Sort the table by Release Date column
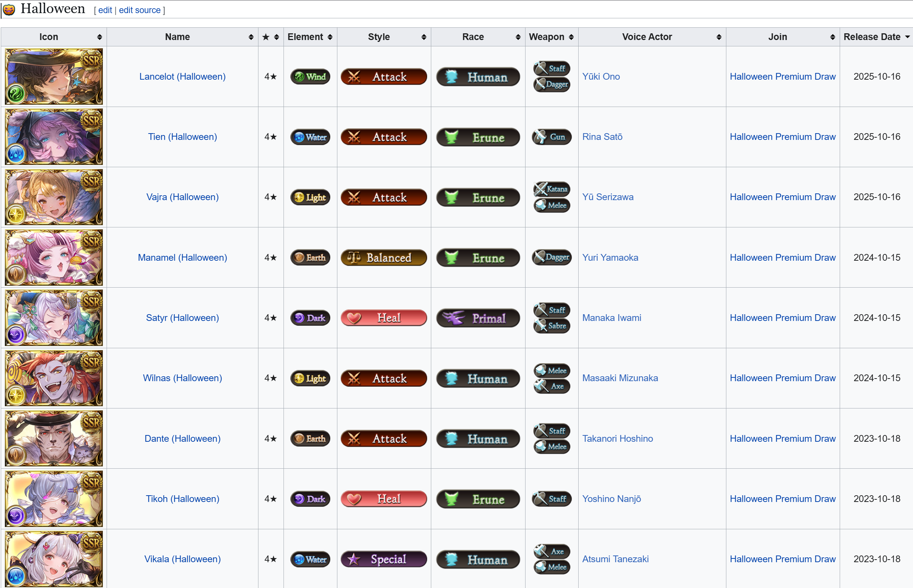 pyautogui.click(x=876, y=37)
